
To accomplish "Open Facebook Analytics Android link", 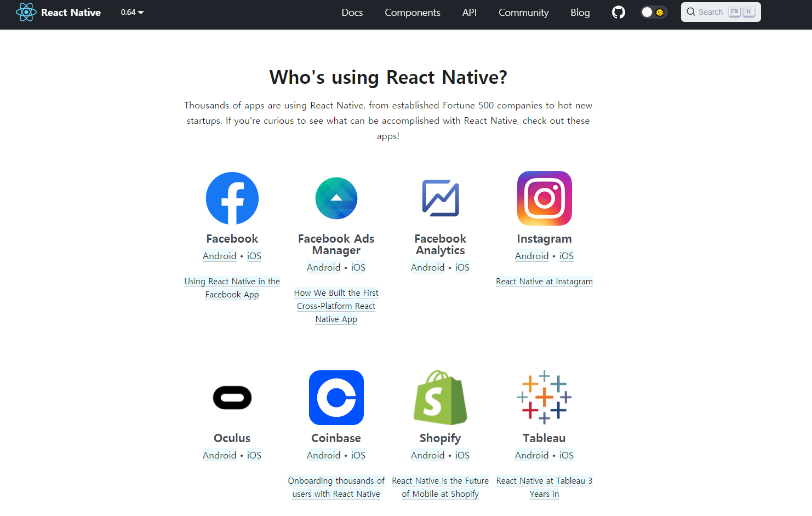I will pos(428,267).
